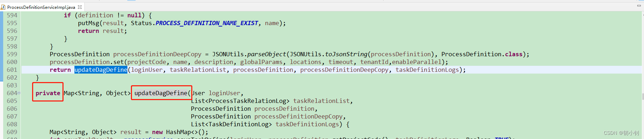644x139 pixels.
Task: Click loginUser parameter on line 604
Action: 224,93
